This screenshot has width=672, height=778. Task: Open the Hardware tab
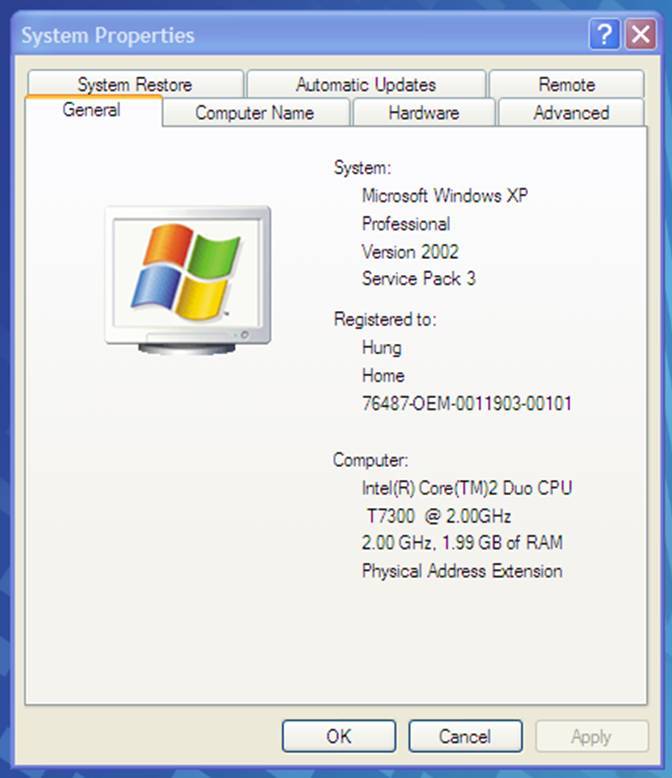423,113
